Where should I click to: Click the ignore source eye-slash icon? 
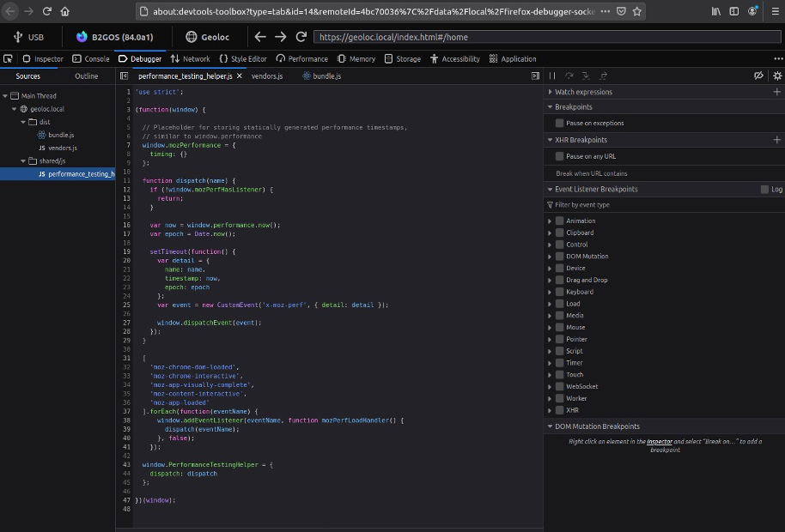coord(758,76)
